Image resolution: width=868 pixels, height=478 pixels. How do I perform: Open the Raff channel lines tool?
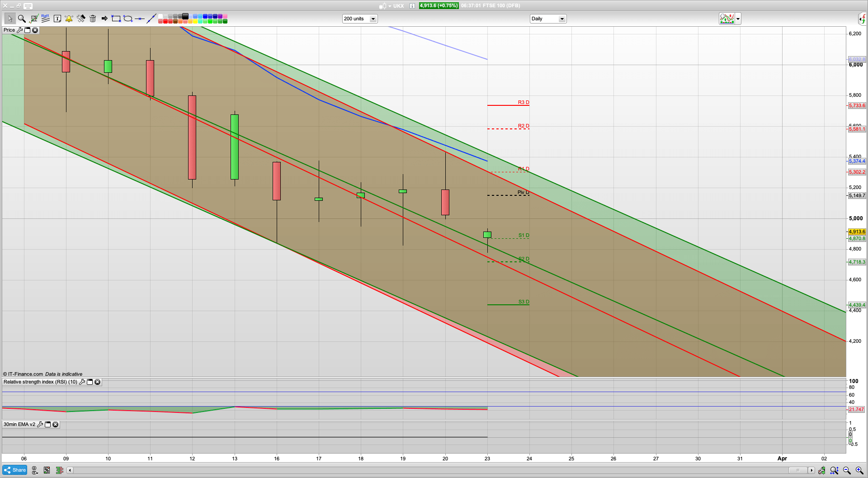coord(45,19)
